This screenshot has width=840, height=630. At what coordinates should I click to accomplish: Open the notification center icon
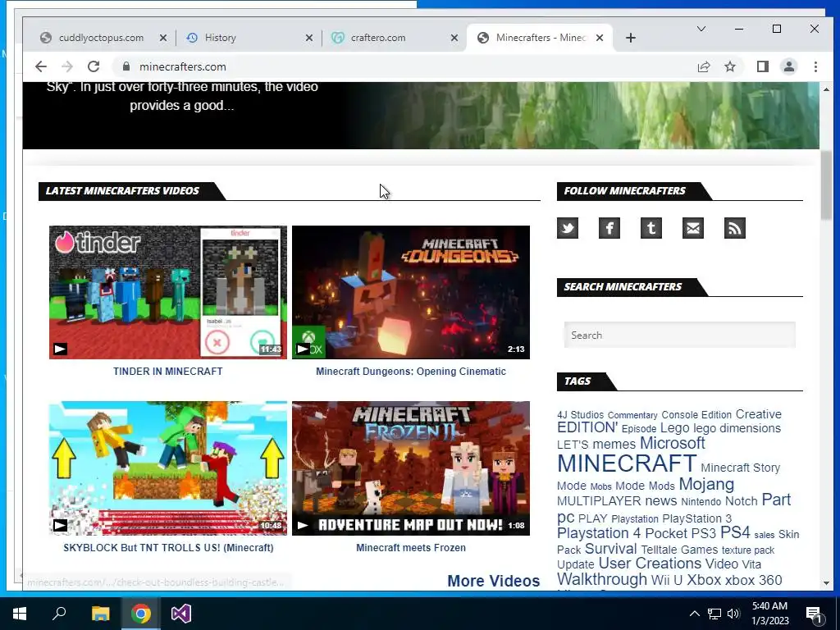pyautogui.click(x=814, y=614)
